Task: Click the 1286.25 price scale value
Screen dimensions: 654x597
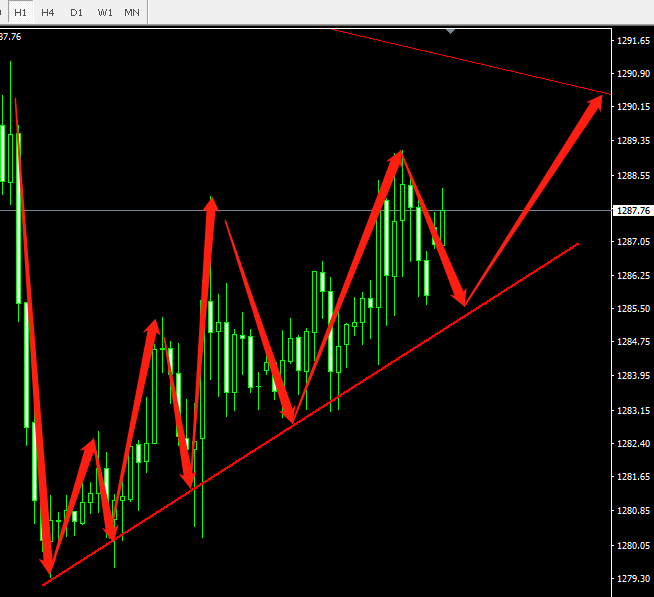Action: 633,276
